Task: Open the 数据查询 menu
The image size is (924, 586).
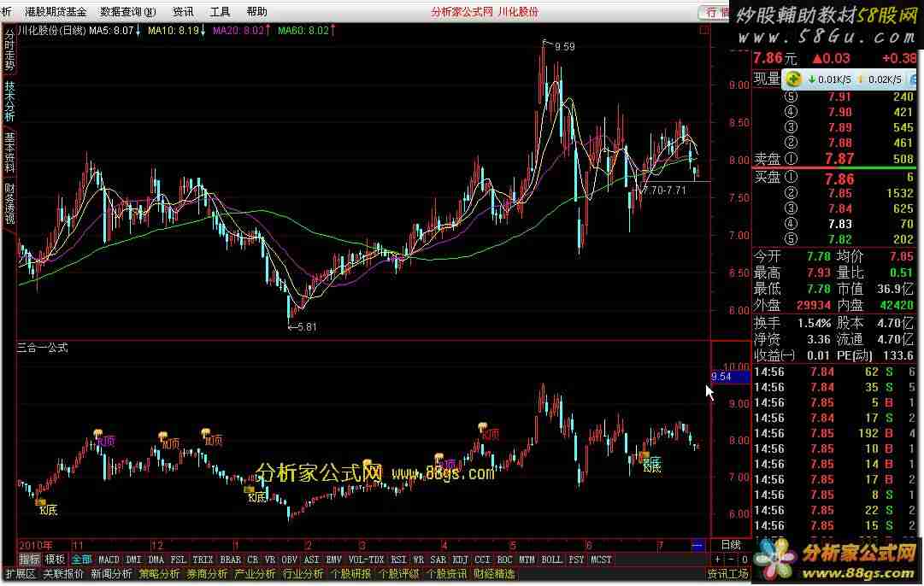Action: tap(128, 12)
